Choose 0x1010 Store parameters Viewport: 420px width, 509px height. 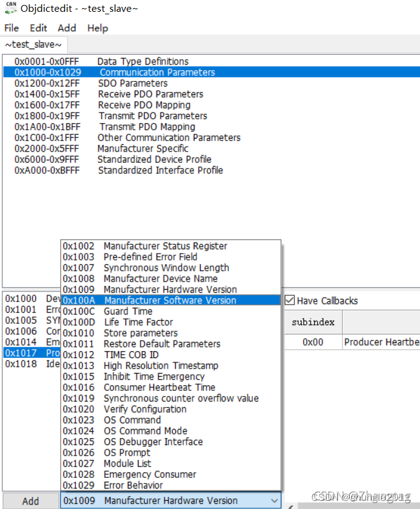pyautogui.click(x=171, y=333)
